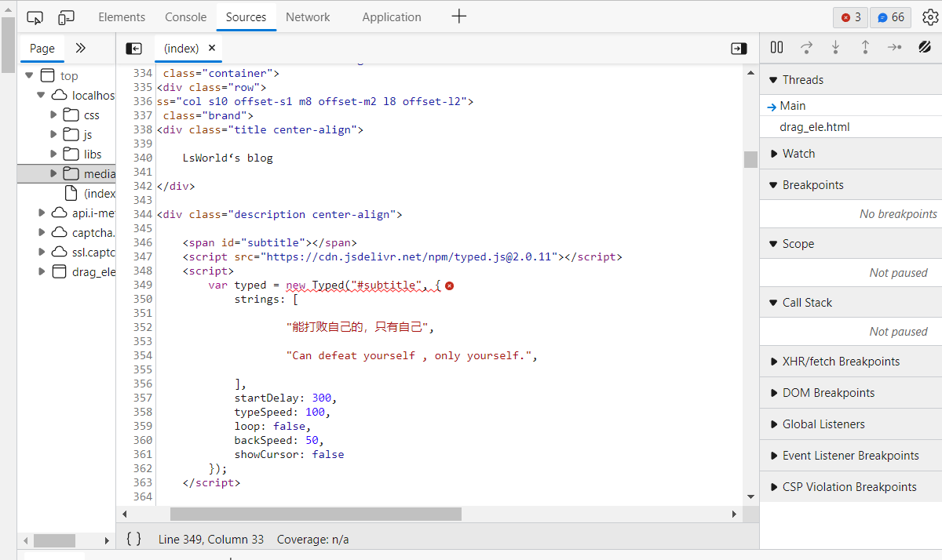Expand the api.i-me domain node
Image resolution: width=942 pixels, height=560 pixels.
42,213
